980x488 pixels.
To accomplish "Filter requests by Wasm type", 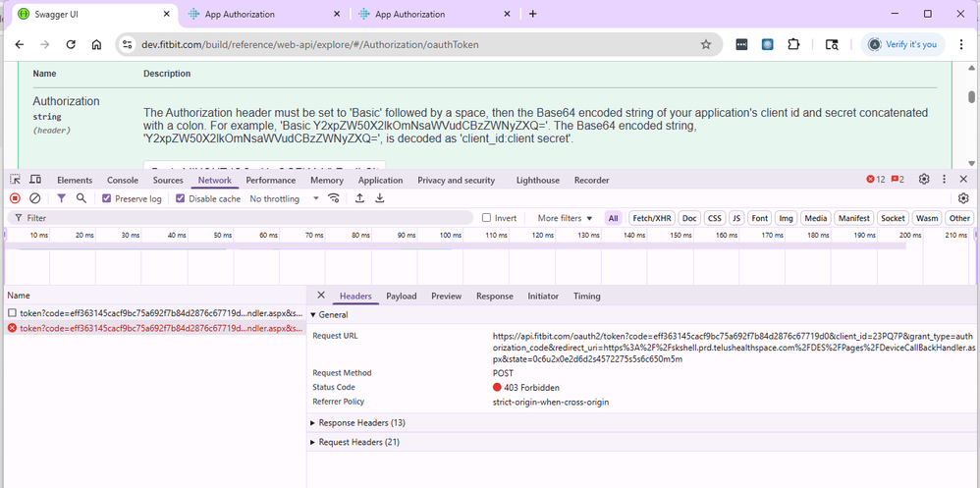I will (926, 218).
